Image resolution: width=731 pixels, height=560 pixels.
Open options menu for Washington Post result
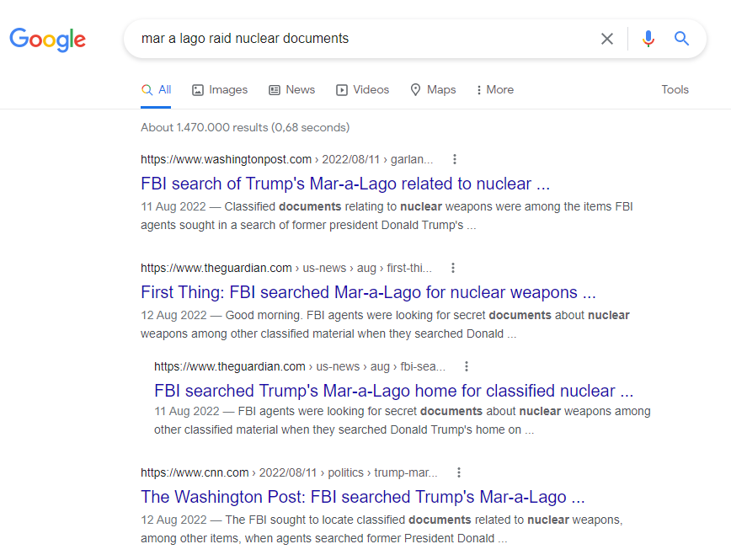455,159
